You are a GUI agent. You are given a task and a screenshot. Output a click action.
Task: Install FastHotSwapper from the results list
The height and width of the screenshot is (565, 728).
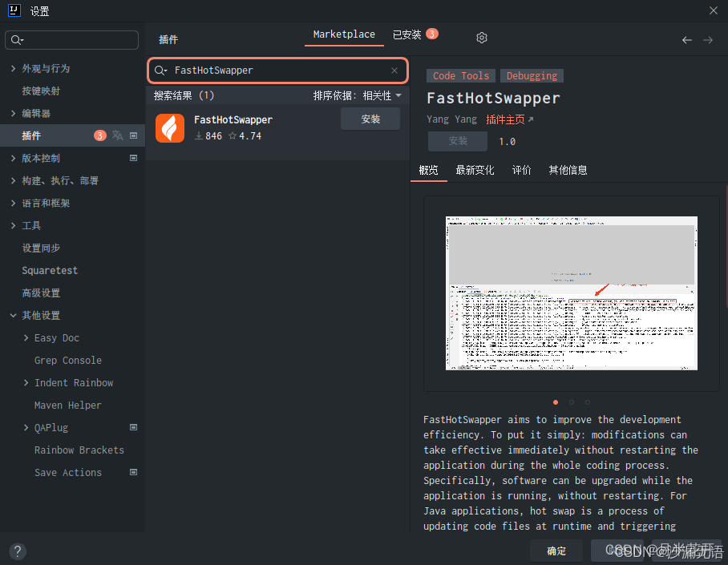[x=370, y=119]
